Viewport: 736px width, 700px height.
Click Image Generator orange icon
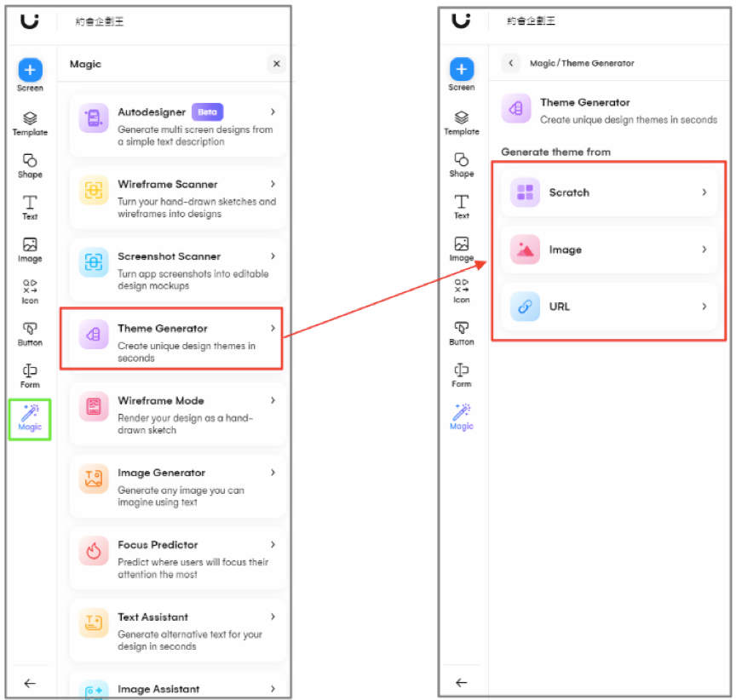click(94, 479)
